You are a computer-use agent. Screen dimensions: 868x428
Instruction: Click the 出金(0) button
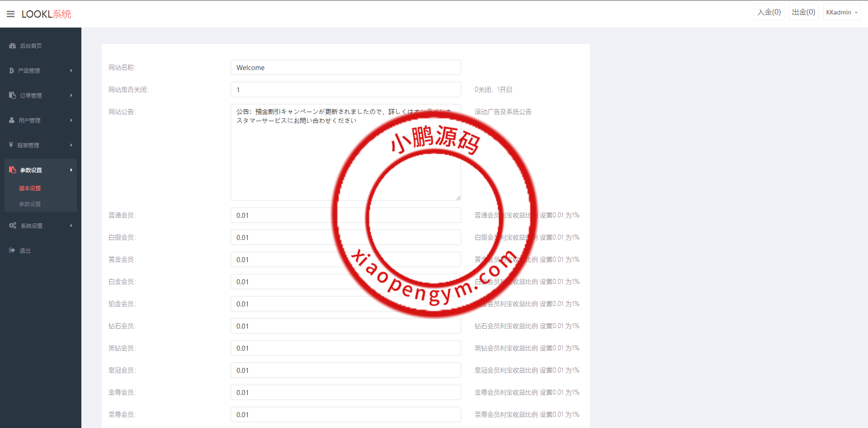pos(803,12)
